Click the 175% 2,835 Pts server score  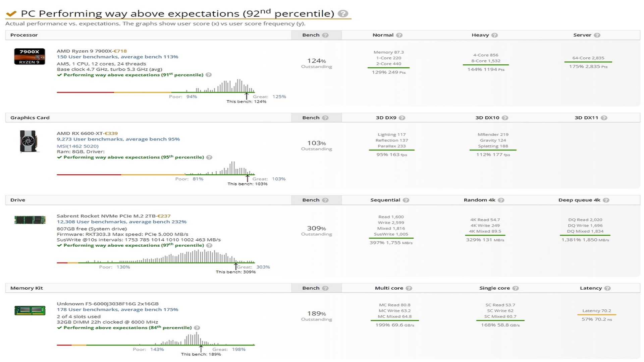588,66
